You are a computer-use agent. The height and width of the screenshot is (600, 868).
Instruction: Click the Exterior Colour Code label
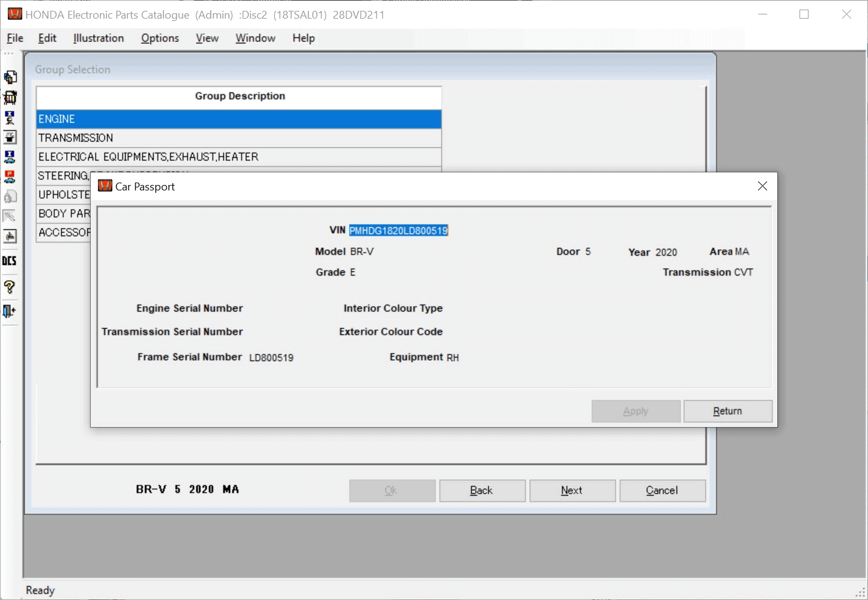point(391,332)
